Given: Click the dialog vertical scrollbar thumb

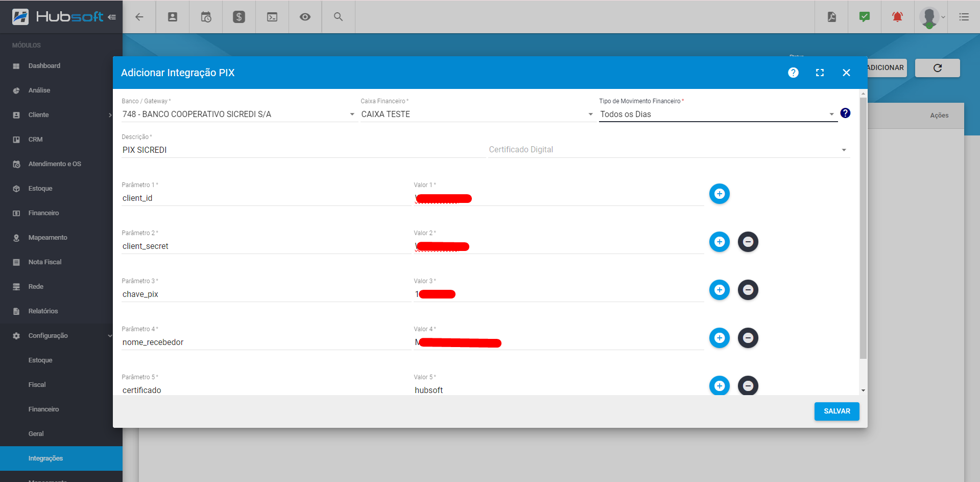Looking at the screenshot, I should click(x=863, y=227).
